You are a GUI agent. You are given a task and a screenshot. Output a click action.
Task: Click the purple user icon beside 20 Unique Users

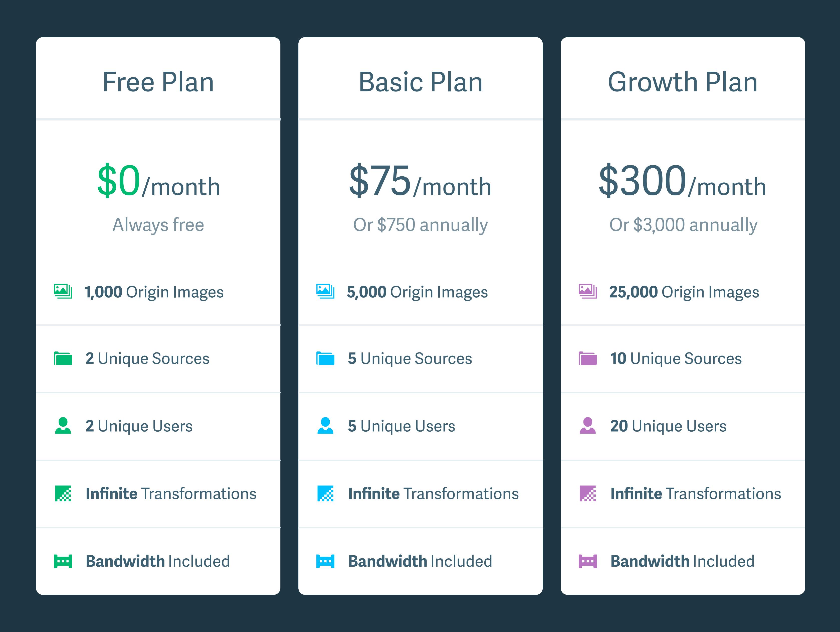[588, 426]
